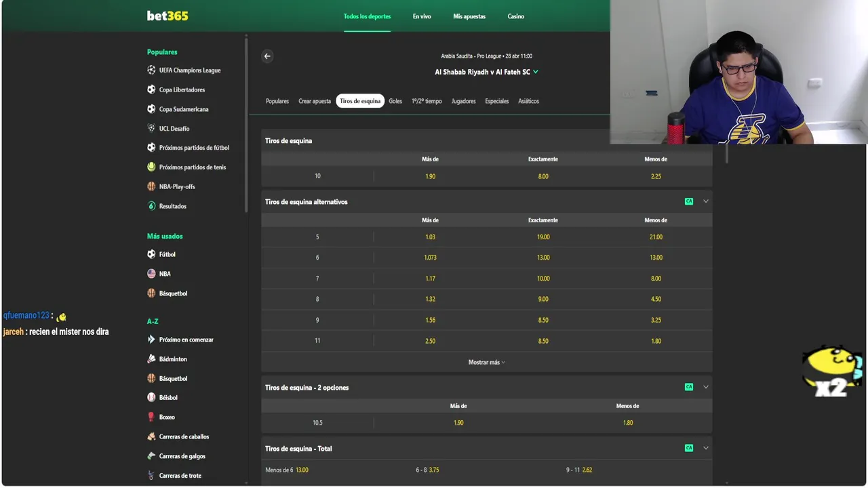Select Más de 9 odds 1.56
Image resolution: width=868 pixels, height=488 pixels.
430,320
